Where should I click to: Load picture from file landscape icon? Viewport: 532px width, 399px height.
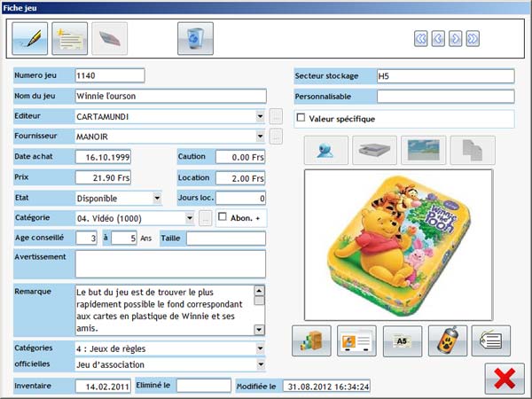click(x=424, y=151)
